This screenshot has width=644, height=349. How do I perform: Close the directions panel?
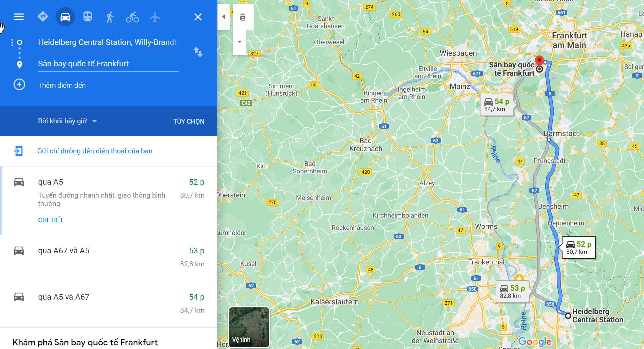point(198,17)
